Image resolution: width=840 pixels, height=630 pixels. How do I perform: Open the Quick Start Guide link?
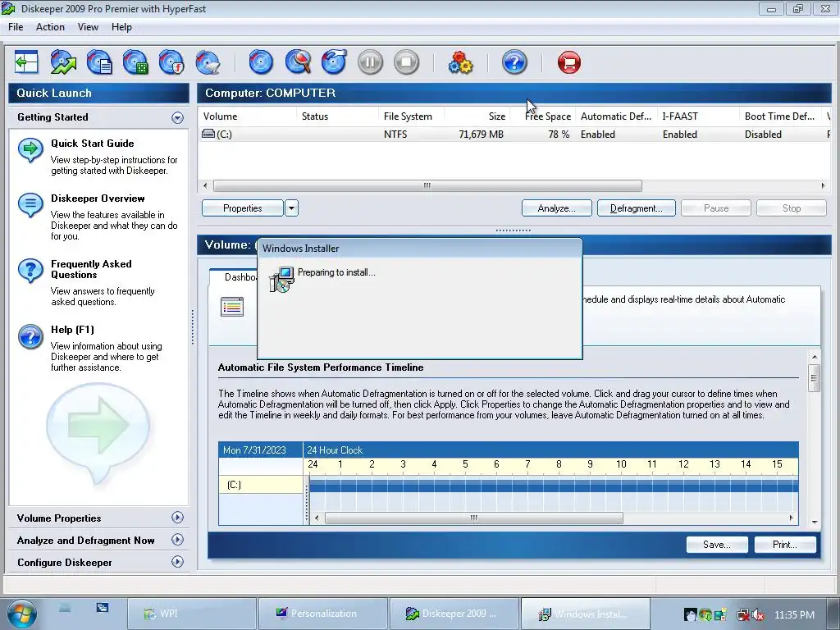(93, 143)
